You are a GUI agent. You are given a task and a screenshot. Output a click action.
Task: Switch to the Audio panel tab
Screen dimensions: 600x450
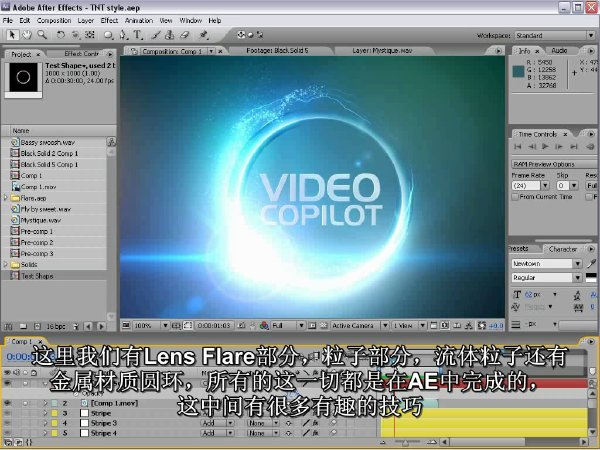[x=559, y=51]
